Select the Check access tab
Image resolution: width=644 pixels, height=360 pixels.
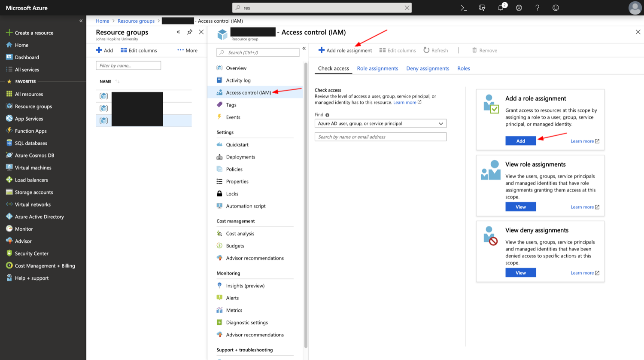pos(333,68)
